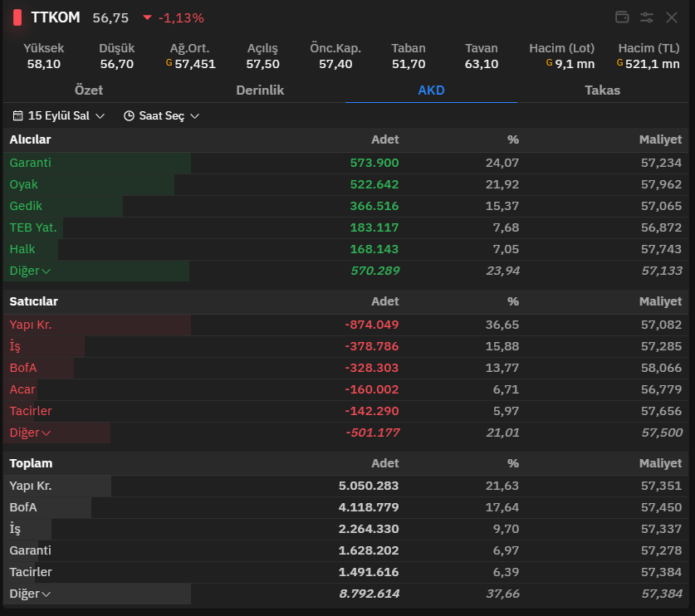Click the G badge beside Hacim (TL) value
The image size is (695, 616).
tap(619, 63)
